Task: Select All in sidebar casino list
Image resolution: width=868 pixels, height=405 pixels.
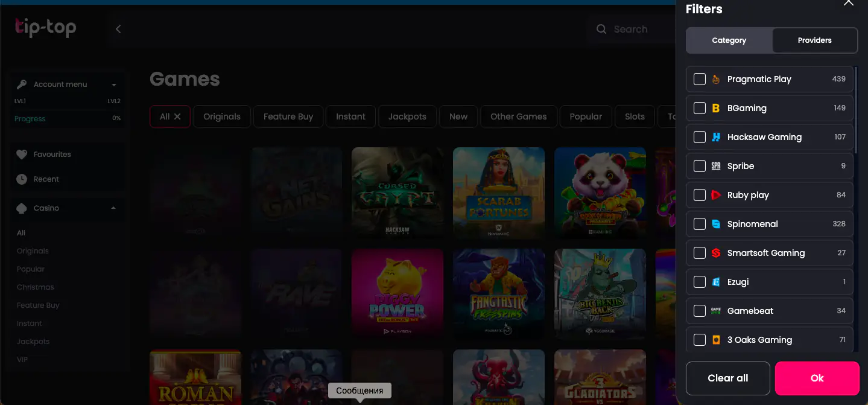Action: 21,233
